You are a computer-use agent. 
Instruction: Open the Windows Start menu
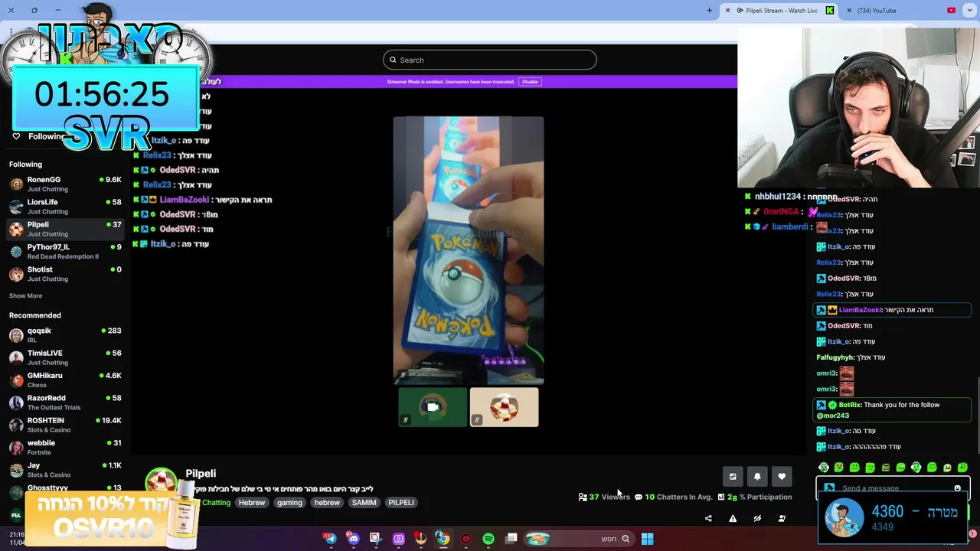[647, 539]
